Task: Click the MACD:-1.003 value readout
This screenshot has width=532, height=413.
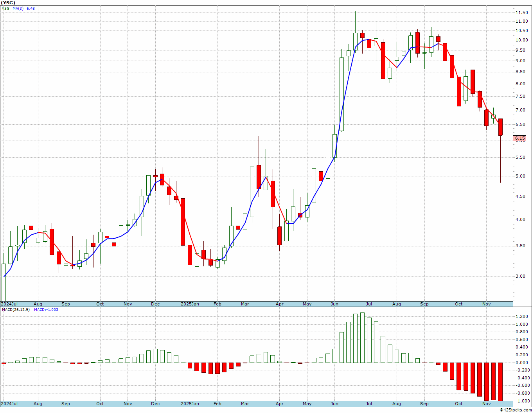Action: pyautogui.click(x=46, y=309)
